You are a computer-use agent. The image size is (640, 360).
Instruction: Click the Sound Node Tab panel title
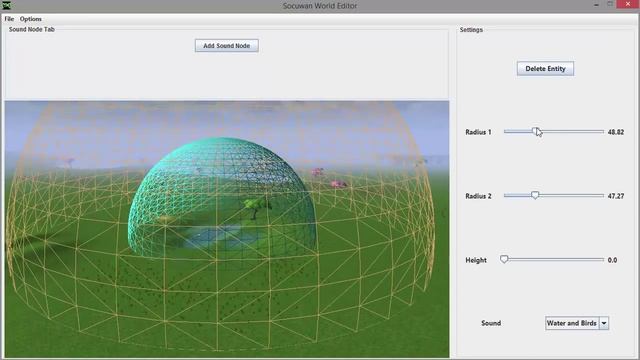tap(32, 29)
